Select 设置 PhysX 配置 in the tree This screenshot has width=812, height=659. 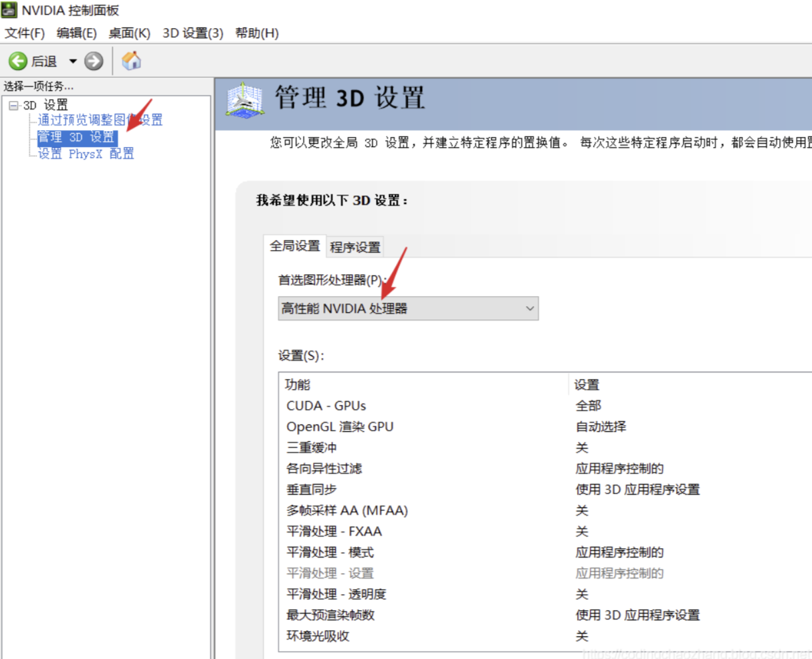pos(86,154)
